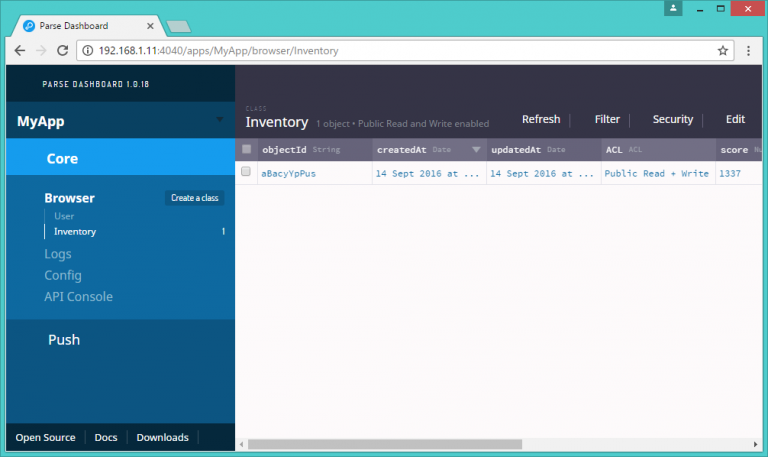
Task: Click the site info icon in address bar
Action: (87, 50)
